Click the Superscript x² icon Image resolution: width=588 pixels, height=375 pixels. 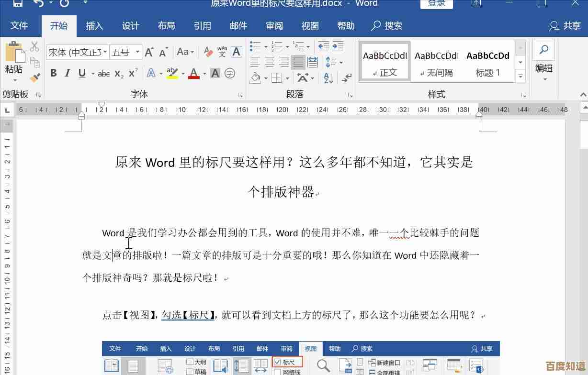point(133,74)
